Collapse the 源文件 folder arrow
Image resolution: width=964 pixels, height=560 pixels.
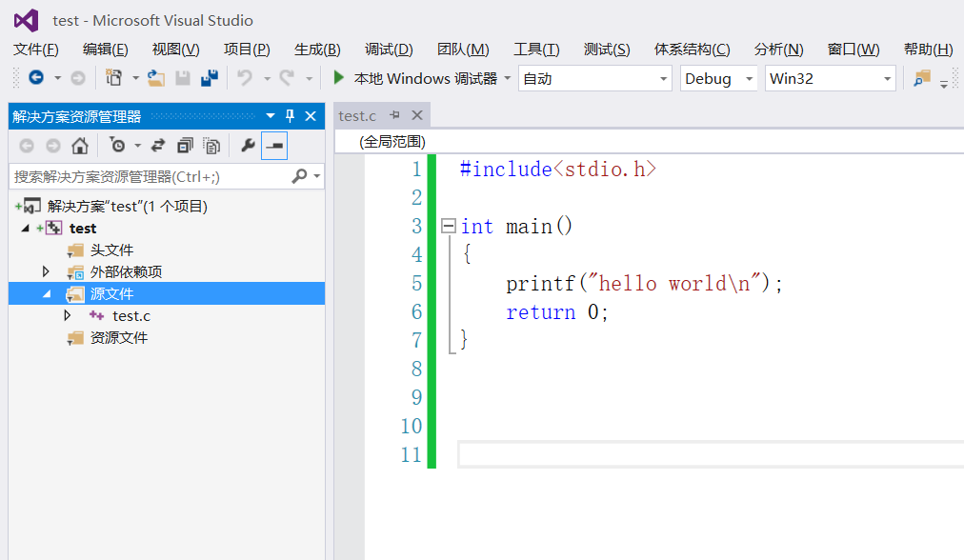point(47,294)
